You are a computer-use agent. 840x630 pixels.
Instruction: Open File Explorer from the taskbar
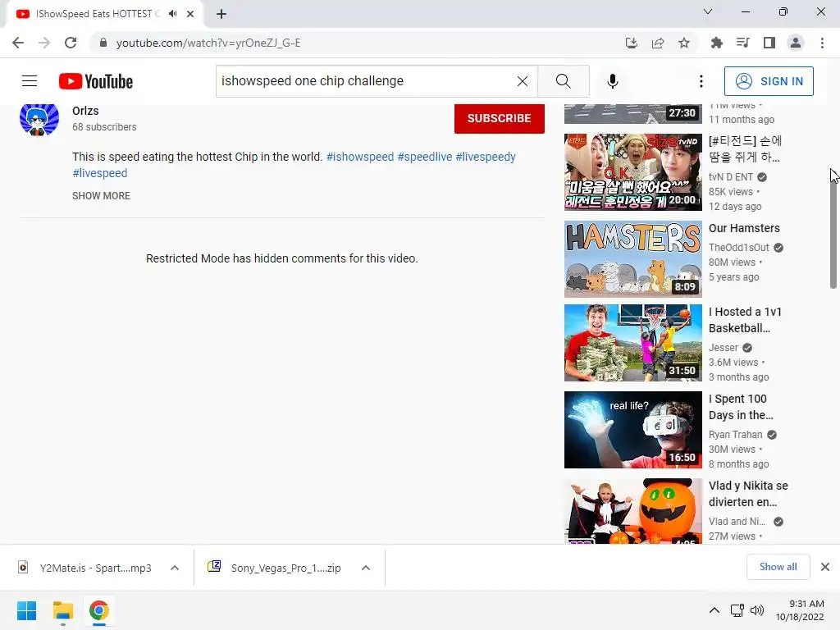click(x=62, y=610)
